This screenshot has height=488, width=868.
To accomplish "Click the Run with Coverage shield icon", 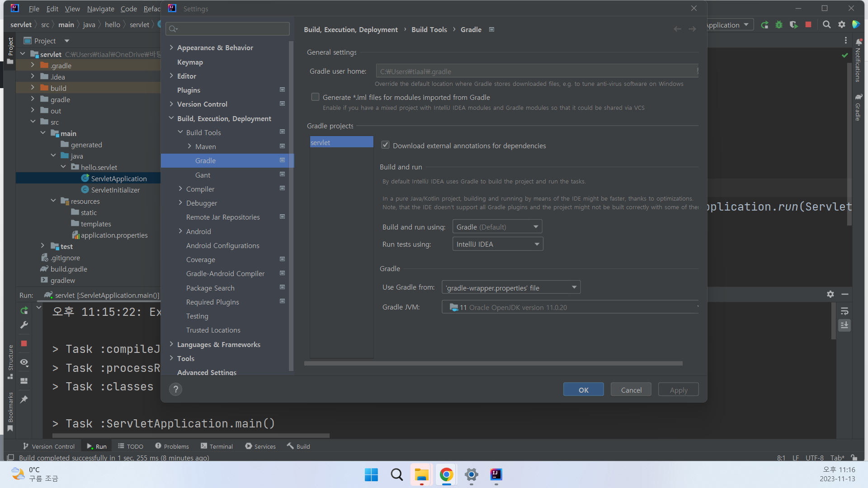I will point(794,25).
